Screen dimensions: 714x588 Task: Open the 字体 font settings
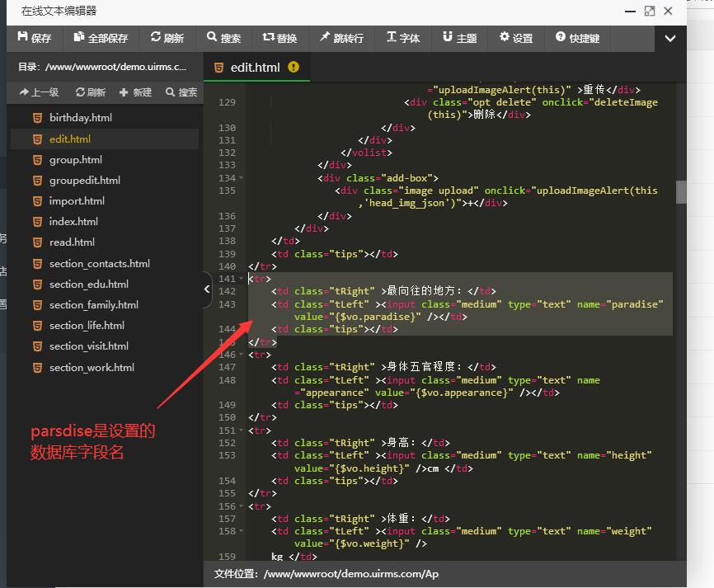click(x=403, y=38)
